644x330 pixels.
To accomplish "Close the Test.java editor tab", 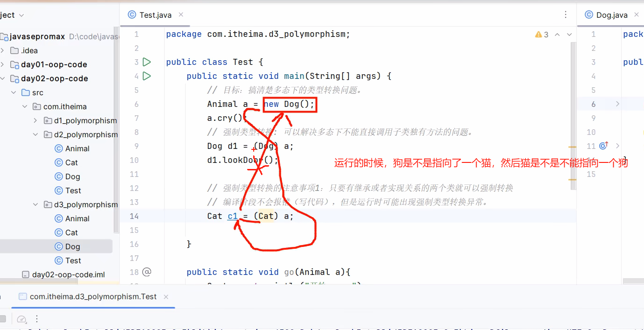I will (181, 15).
